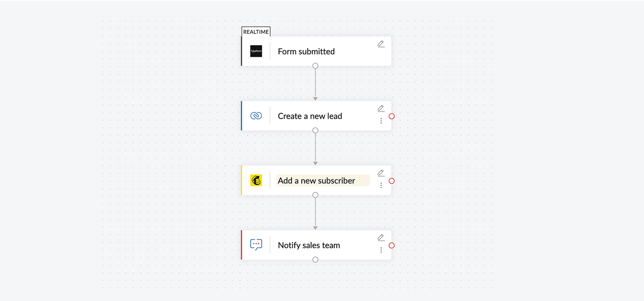Click the chat bubble notification icon

(x=256, y=245)
